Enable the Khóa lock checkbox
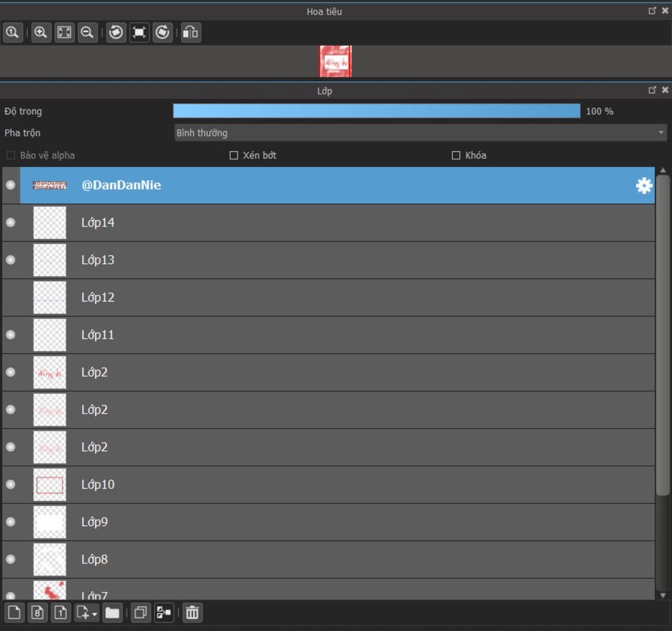 456,155
